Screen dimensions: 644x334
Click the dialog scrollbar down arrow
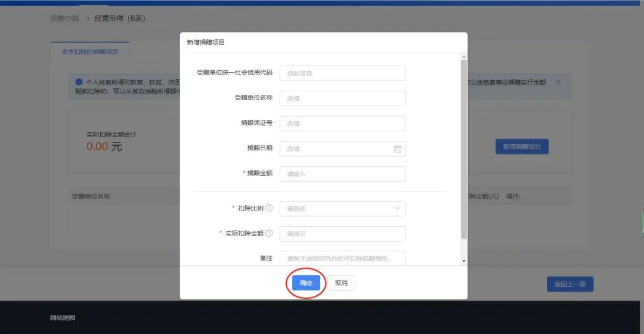point(464,261)
